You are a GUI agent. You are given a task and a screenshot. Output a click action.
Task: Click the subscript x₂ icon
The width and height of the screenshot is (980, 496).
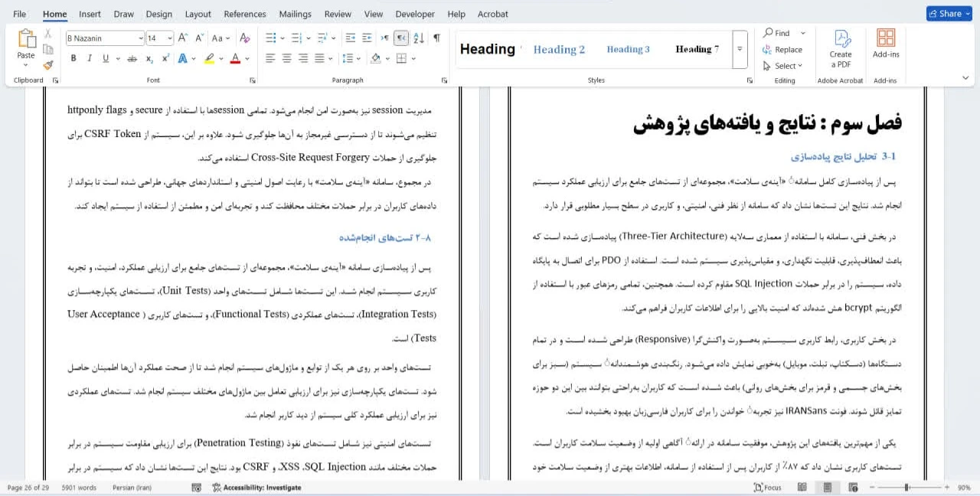149,58
